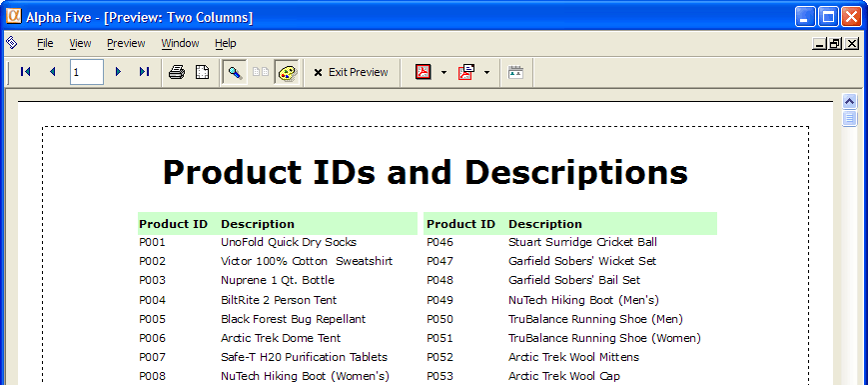Click Nuprene 1 Qt. Bottle
This screenshot has width=868, height=385.
pyautogui.click(x=278, y=280)
